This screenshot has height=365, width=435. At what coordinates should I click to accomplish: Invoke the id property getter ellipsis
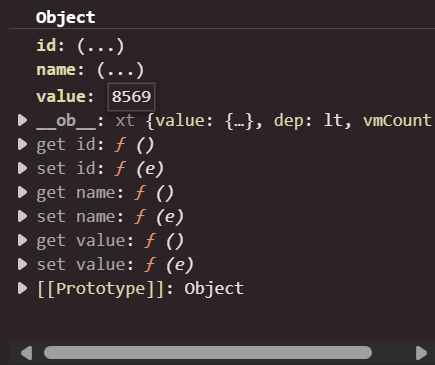[x=101, y=46]
